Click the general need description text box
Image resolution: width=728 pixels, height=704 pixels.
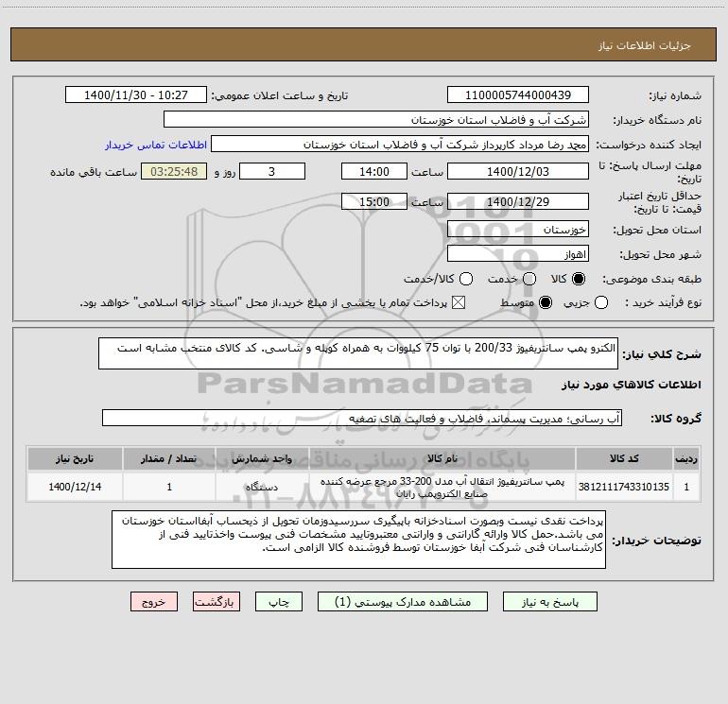pyautogui.click(x=358, y=353)
